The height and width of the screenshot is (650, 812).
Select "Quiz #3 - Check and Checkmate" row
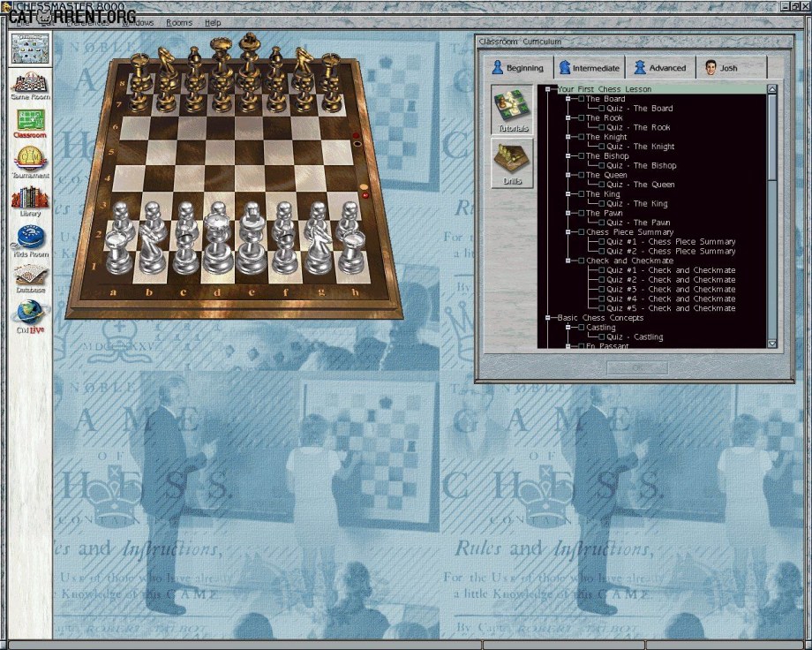point(671,290)
